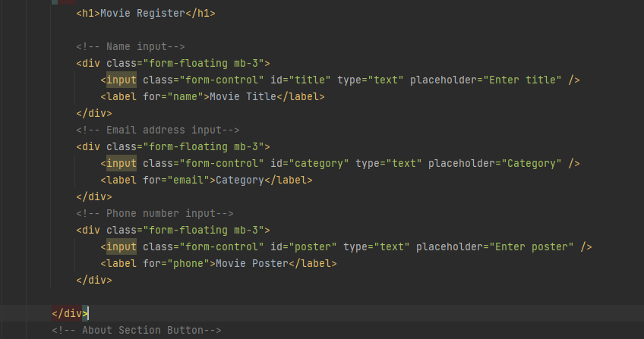Place cursor in "Movie Poster" label text
Viewport: 644px width, 339px height.
point(252,264)
